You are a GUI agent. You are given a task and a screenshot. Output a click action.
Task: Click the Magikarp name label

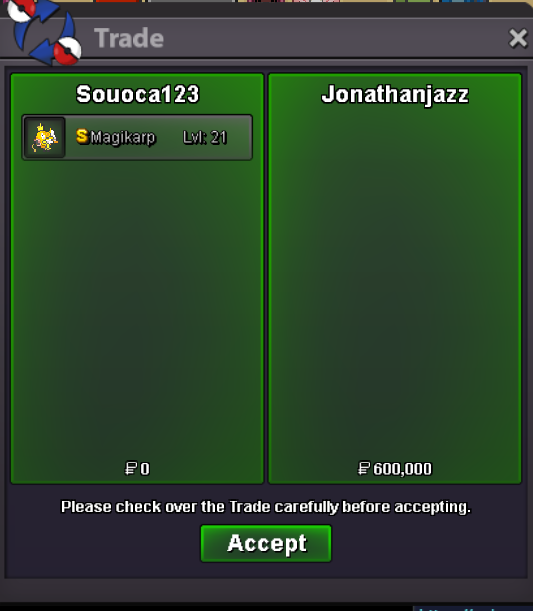click(x=123, y=137)
